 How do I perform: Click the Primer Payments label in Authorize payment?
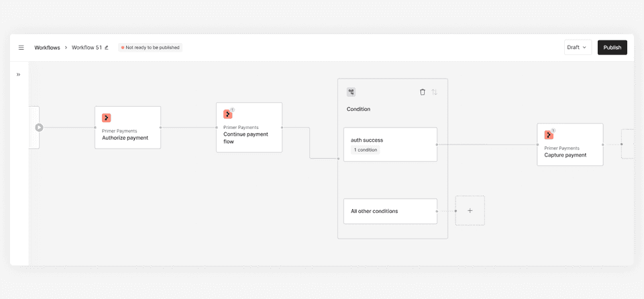[x=119, y=131]
